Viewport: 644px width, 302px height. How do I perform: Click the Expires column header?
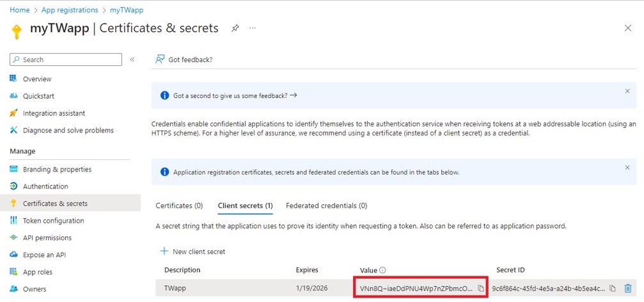pos(307,270)
